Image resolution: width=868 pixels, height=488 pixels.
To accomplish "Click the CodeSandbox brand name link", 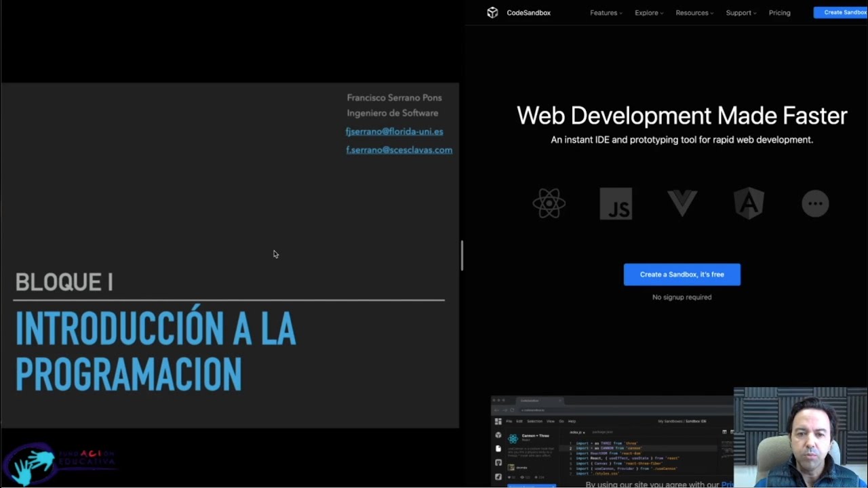I will (x=528, y=13).
